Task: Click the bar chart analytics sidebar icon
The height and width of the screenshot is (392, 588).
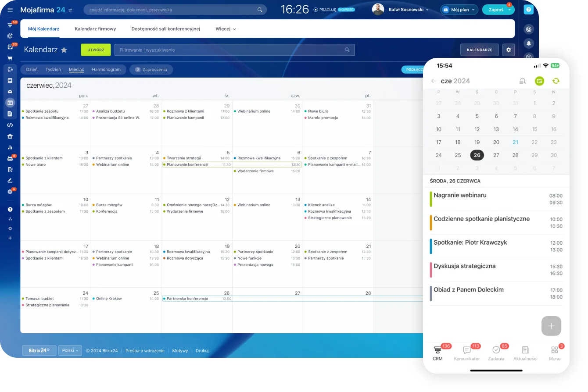Action: coord(10,147)
